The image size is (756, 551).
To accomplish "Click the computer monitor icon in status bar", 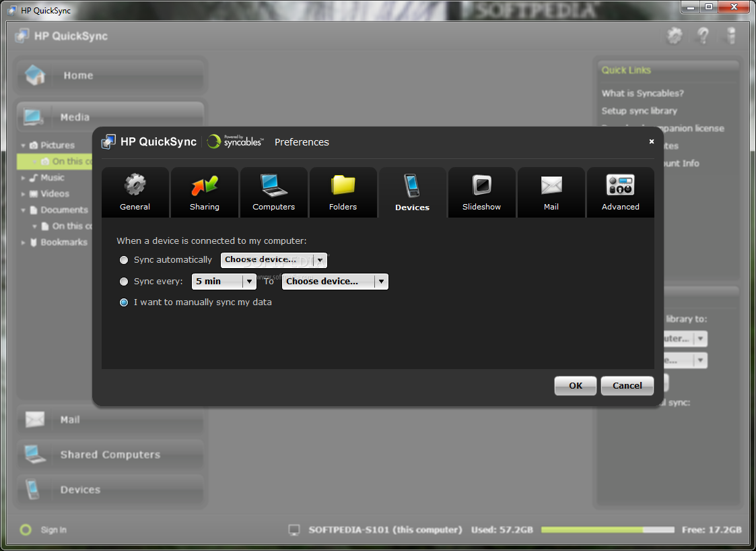I will (x=294, y=529).
